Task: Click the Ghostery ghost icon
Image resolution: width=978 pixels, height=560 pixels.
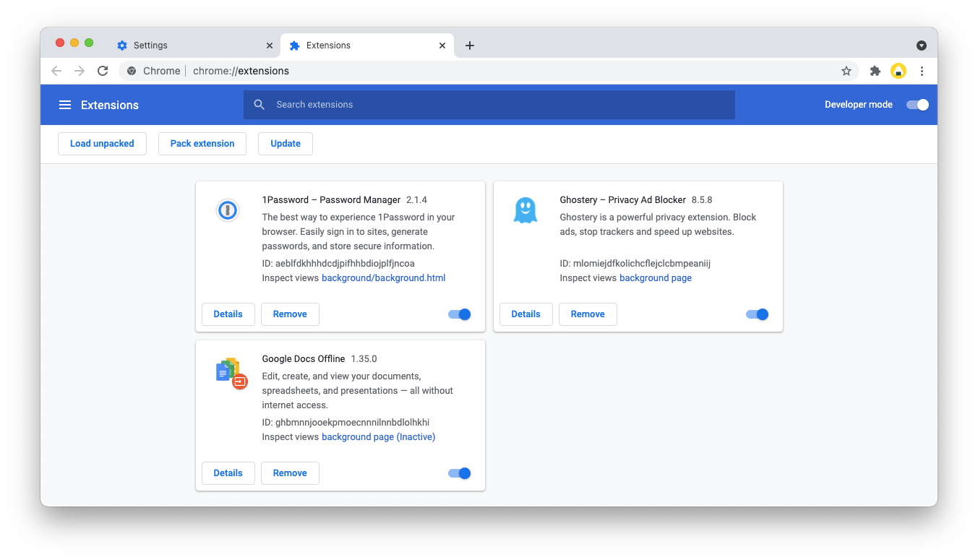Action: [x=526, y=210]
